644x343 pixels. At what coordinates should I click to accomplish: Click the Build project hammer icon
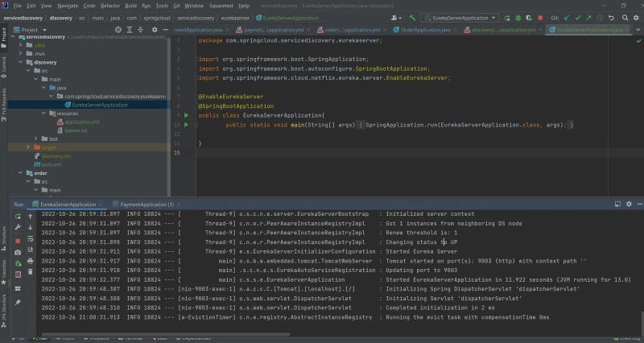point(412,18)
